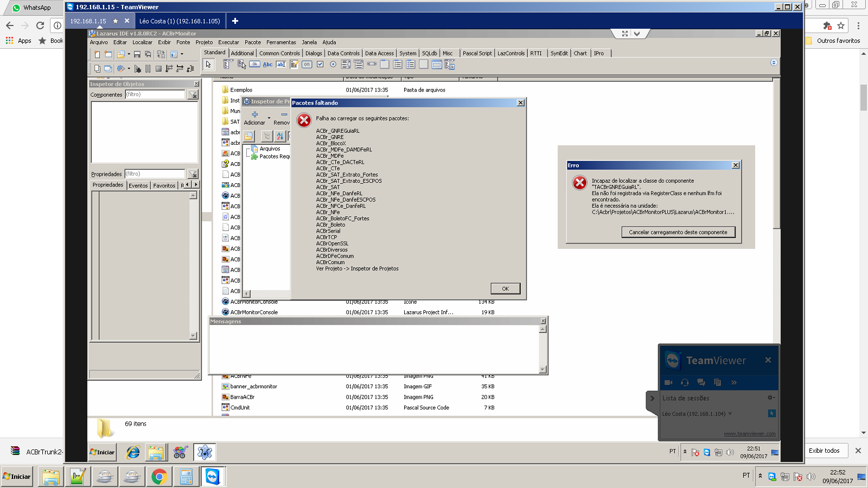
Task: Open the Ferramentas menu
Action: (x=281, y=42)
